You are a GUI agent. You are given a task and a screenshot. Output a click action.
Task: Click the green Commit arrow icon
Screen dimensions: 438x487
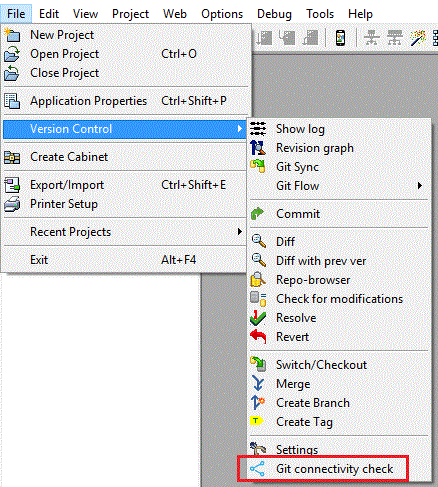point(257,214)
